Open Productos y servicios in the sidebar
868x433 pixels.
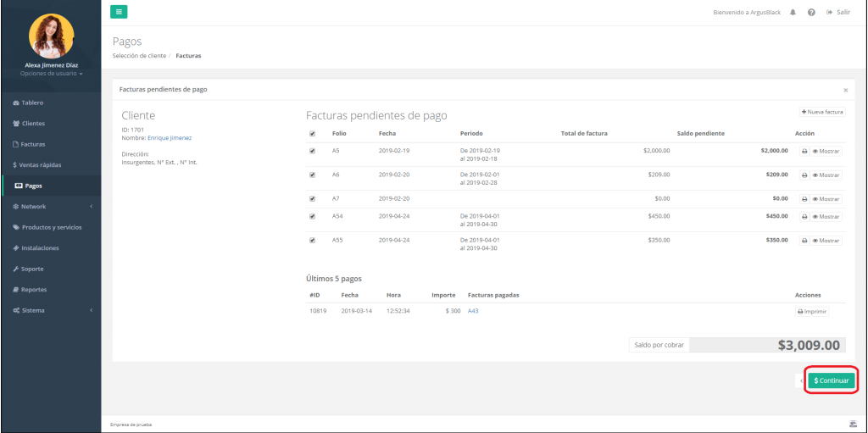point(47,228)
